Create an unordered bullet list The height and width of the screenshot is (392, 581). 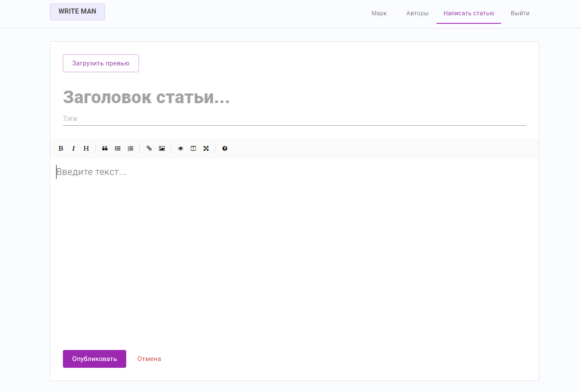point(118,148)
